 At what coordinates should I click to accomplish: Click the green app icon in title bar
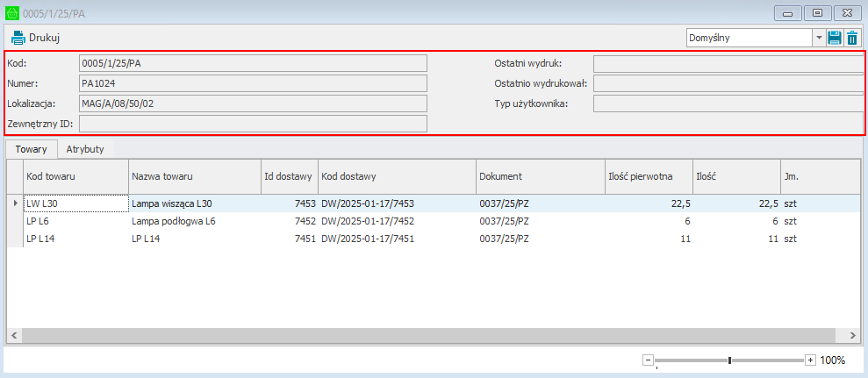tap(11, 13)
